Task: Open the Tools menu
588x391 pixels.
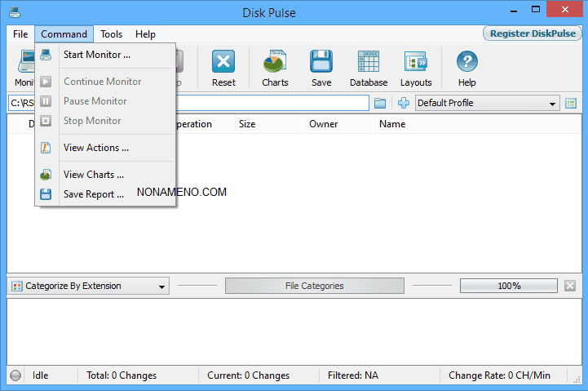Action: click(x=112, y=34)
